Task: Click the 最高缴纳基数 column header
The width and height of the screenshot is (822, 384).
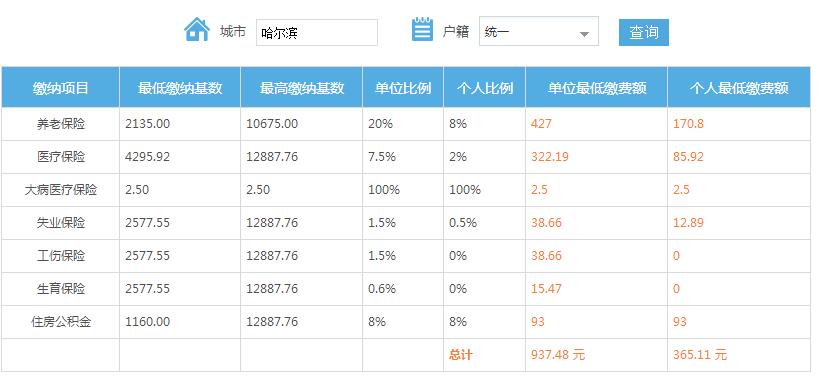Action: point(301,88)
